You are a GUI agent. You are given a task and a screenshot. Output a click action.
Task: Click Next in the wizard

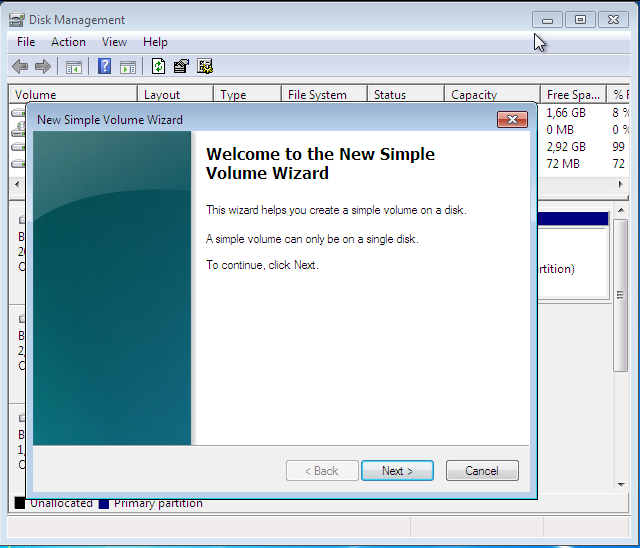coord(397,471)
